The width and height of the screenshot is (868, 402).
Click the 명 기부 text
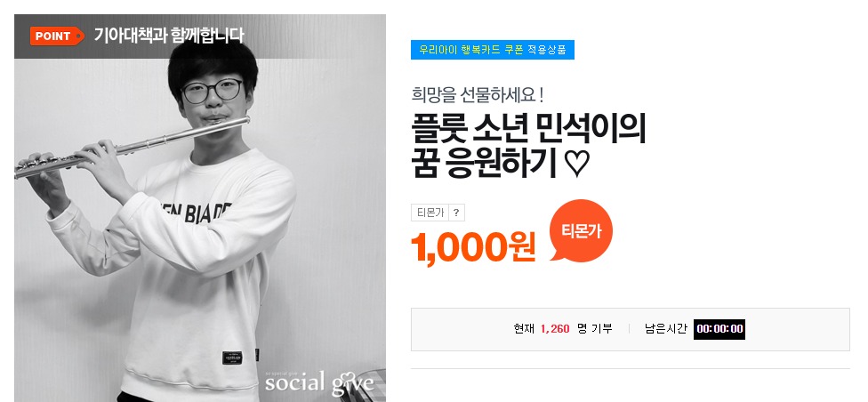tap(595, 329)
